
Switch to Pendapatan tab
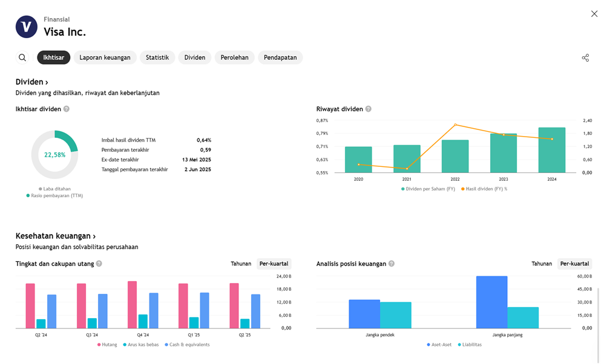click(280, 57)
